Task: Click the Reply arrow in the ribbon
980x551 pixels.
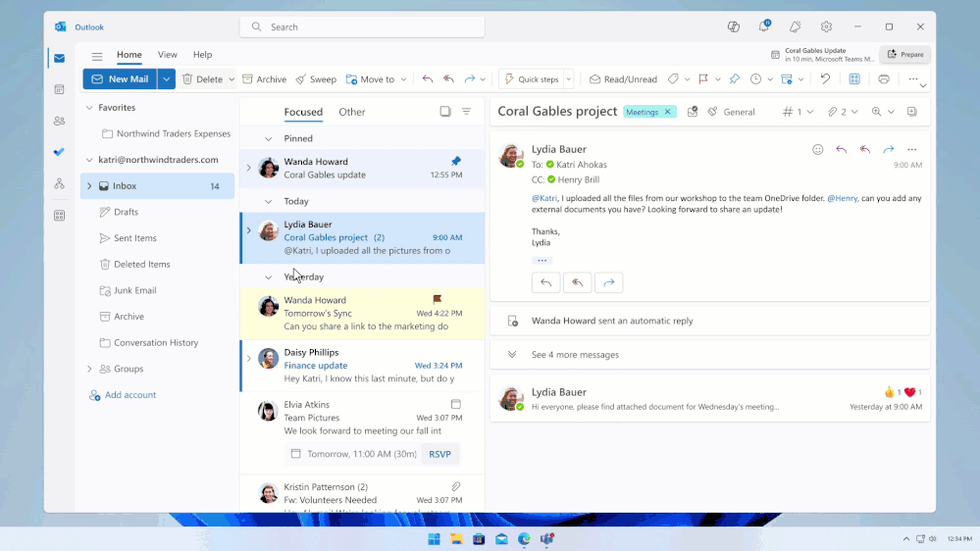Action: tap(428, 78)
